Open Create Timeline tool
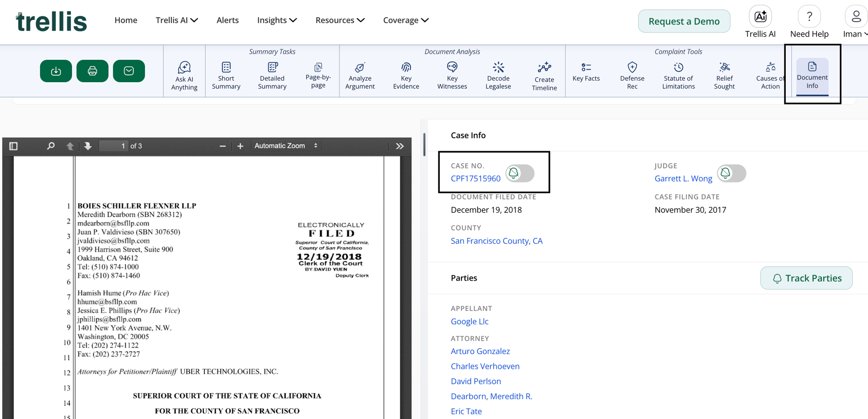Viewport: 868px width, 419px height. pyautogui.click(x=544, y=76)
